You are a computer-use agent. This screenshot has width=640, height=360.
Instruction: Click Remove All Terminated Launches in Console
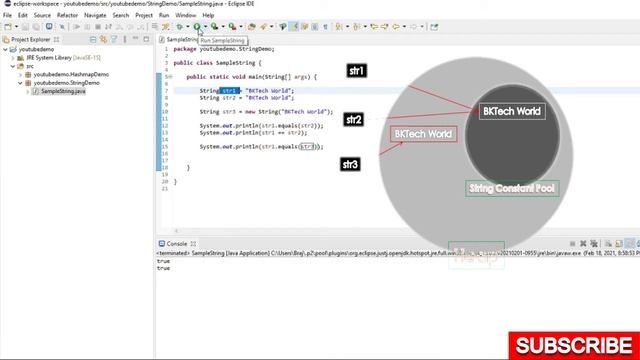tap(594, 244)
